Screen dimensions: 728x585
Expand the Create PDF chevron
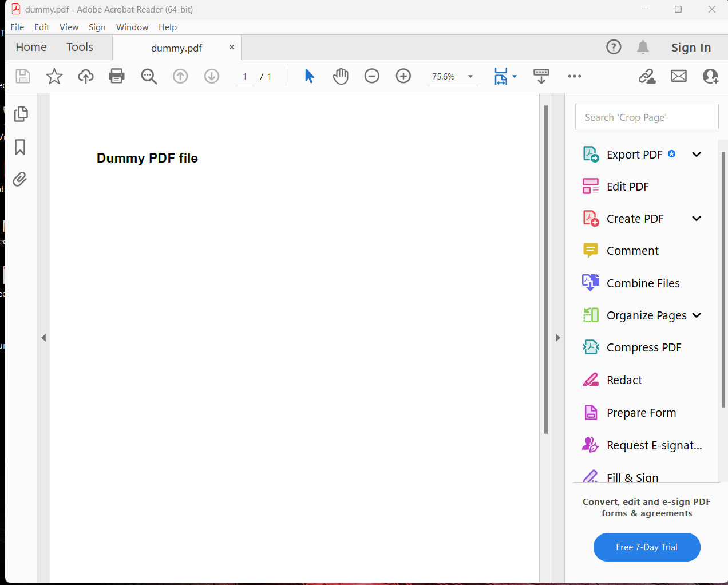(697, 219)
